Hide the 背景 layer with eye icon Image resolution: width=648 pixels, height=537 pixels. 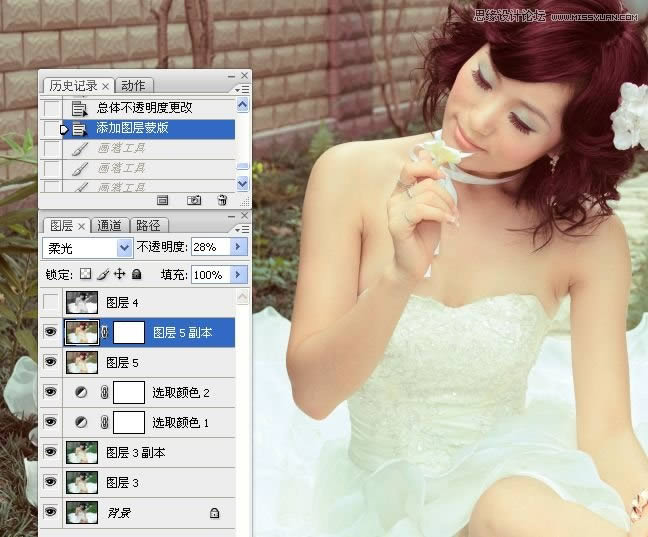pyautogui.click(x=52, y=512)
